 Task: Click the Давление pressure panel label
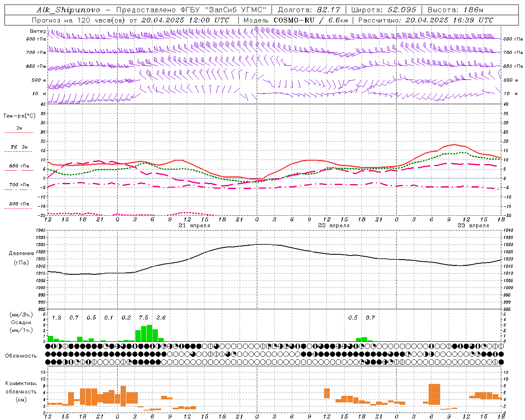point(21,253)
